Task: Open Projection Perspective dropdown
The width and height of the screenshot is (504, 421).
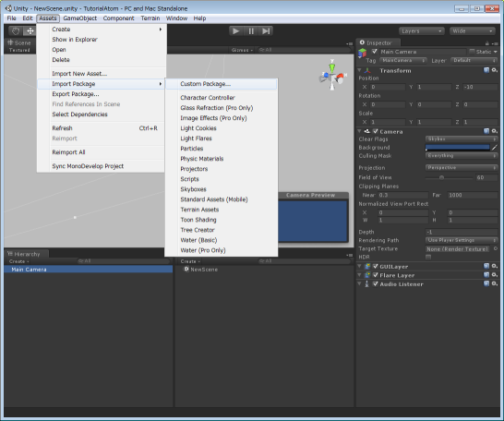Action: [x=462, y=167]
